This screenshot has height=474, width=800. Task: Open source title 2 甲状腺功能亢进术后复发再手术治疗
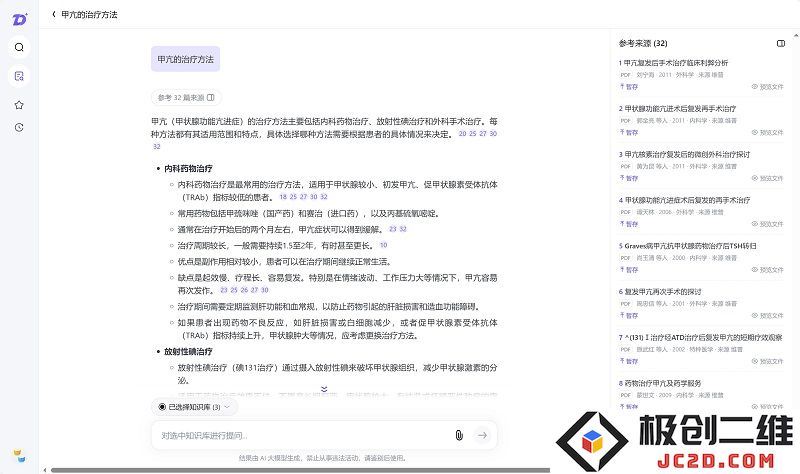pyautogui.click(x=678, y=109)
